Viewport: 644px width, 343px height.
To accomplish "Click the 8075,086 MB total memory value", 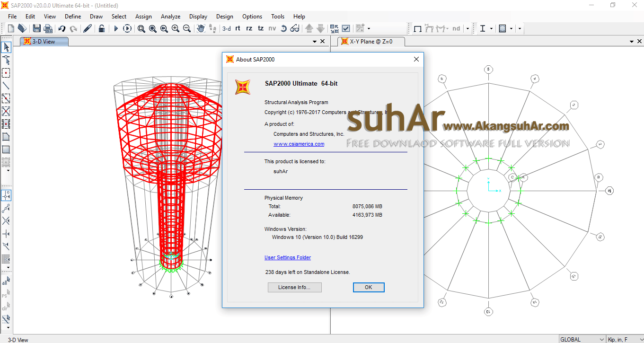I will pos(367,206).
